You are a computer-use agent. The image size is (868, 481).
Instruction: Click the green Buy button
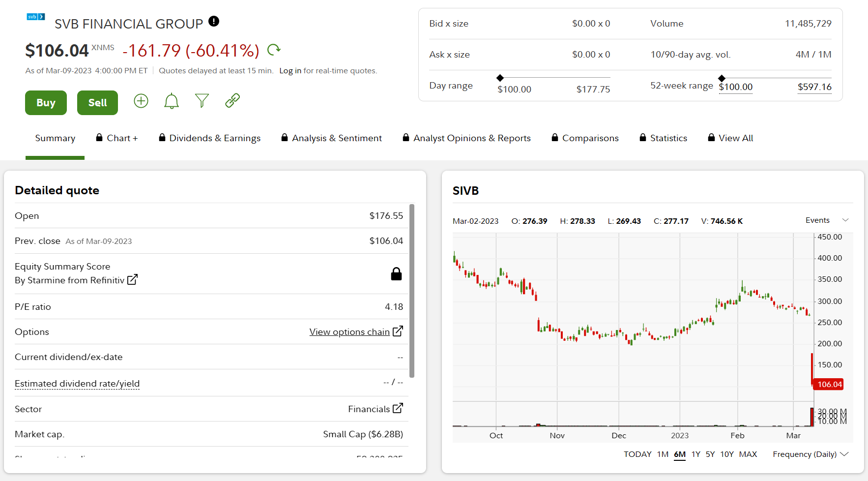tap(46, 103)
